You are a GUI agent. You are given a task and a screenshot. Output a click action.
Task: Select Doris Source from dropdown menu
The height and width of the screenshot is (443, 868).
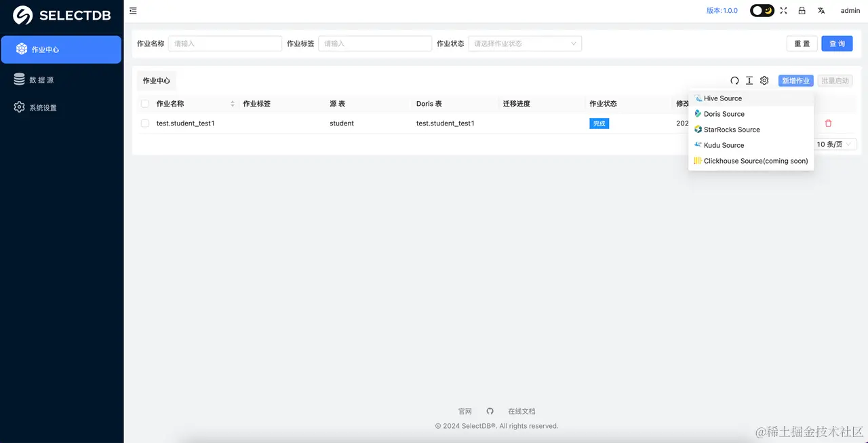pyautogui.click(x=751, y=114)
